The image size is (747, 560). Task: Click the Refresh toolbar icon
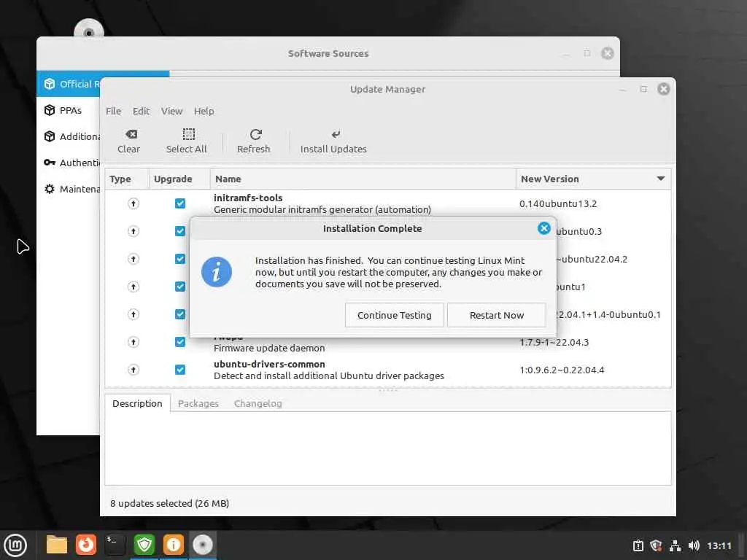coord(255,134)
